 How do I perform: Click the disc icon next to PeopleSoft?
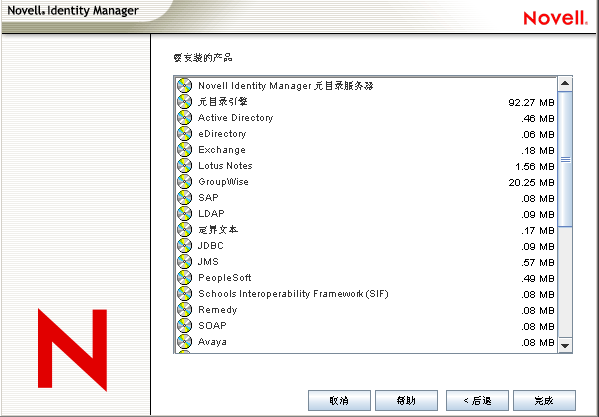pos(185,278)
